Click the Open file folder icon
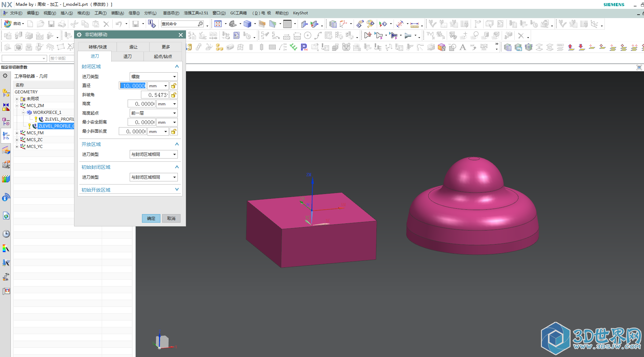644x357 pixels. click(x=41, y=24)
